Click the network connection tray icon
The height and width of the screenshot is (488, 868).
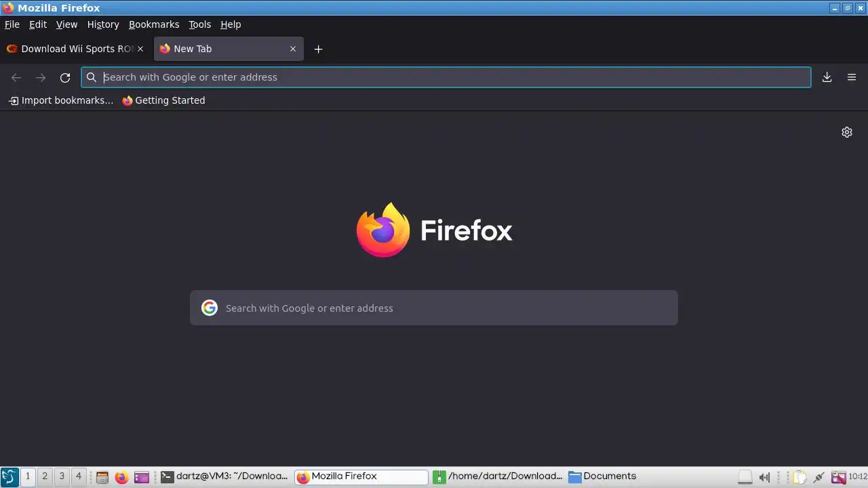pyautogui.click(x=819, y=477)
